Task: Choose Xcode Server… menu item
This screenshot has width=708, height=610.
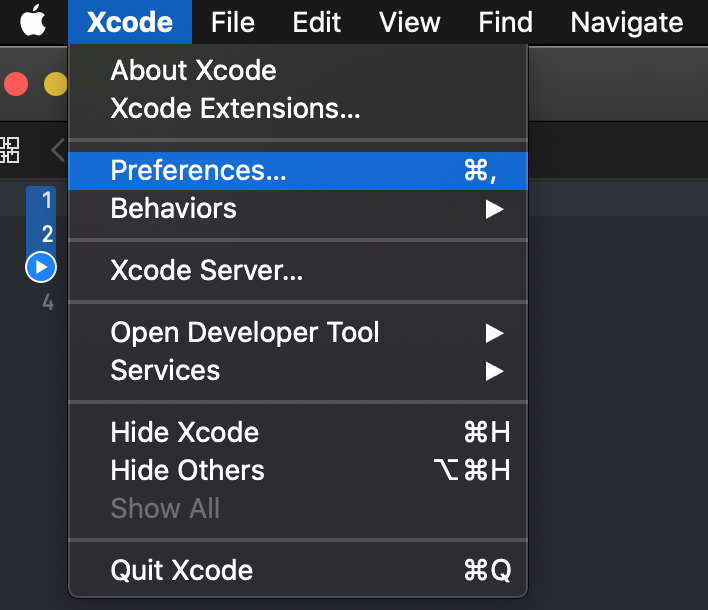Action: pyautogui.click(x=207, y=270)
